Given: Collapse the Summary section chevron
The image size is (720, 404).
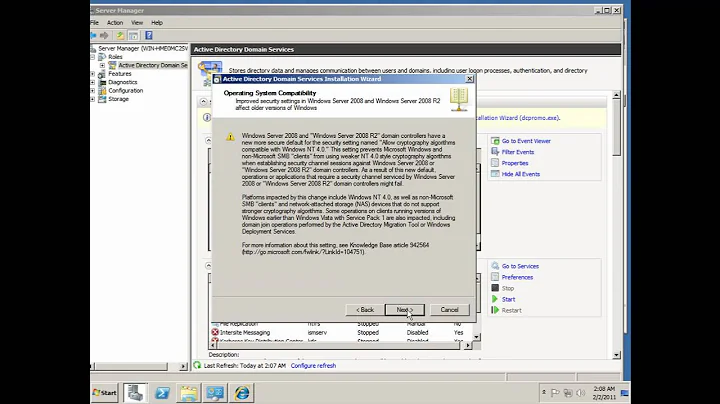Looking at the screenshot, I should [x=203, y=101].
